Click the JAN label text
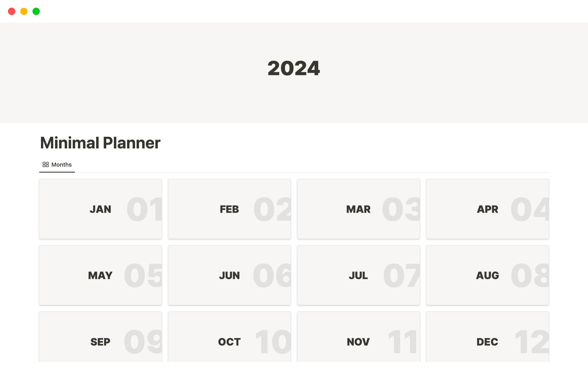This screenshot has width=588, height=368. click(100, 209)
